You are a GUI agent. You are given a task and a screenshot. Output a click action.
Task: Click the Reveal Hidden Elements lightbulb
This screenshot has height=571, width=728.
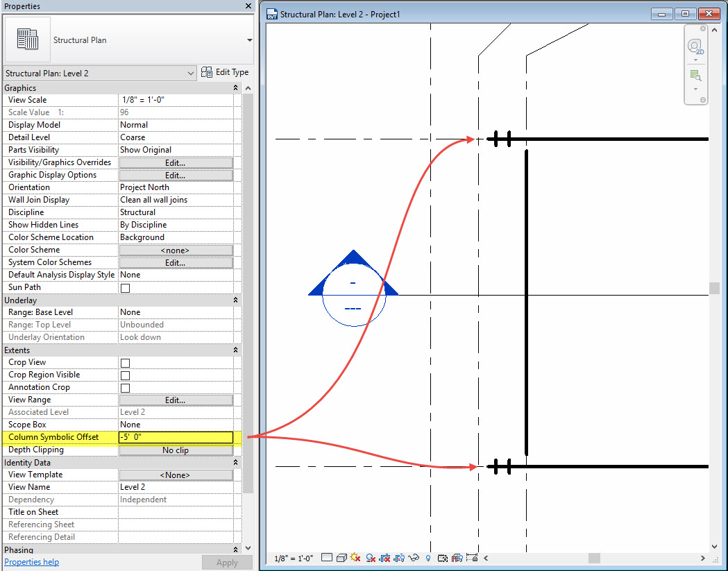[x=428, y=557]
